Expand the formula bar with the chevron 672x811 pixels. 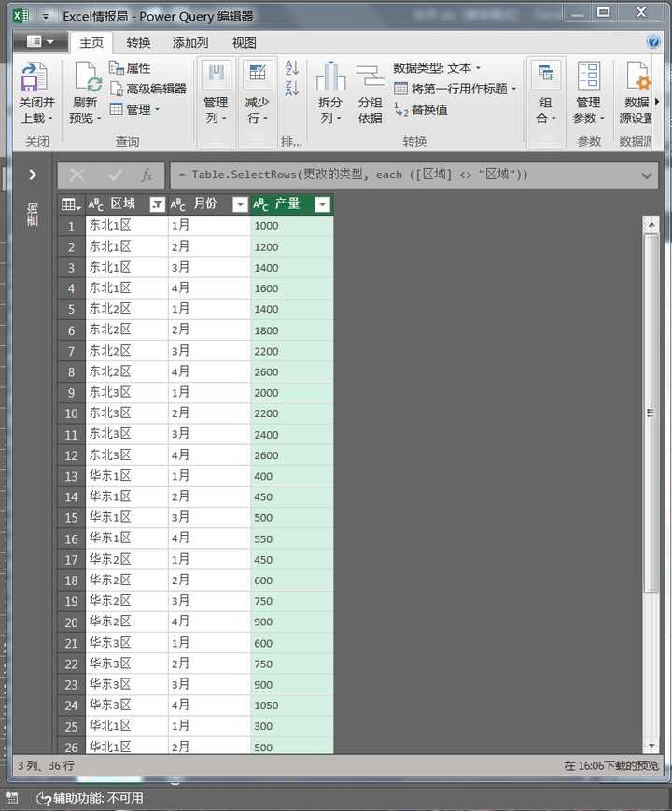pos(647,175)
